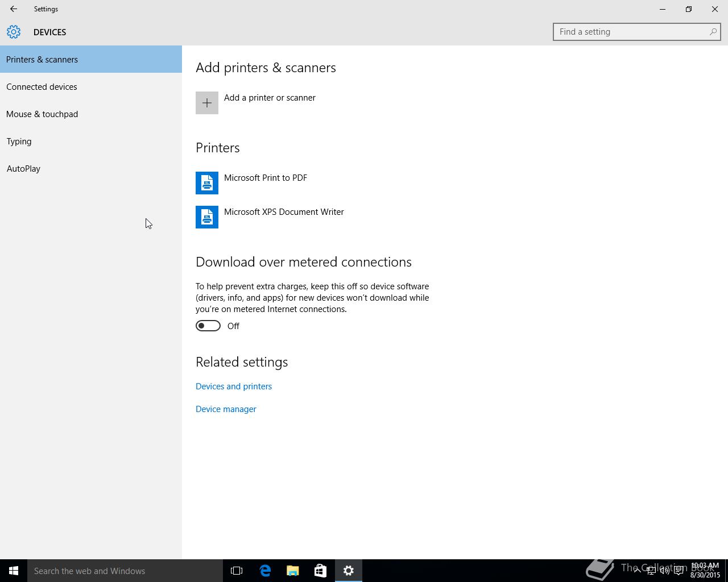Click the Search the web and Windows box
This screenshot has height=582, width=728.
pyautogui.click(x=125, y=571)
